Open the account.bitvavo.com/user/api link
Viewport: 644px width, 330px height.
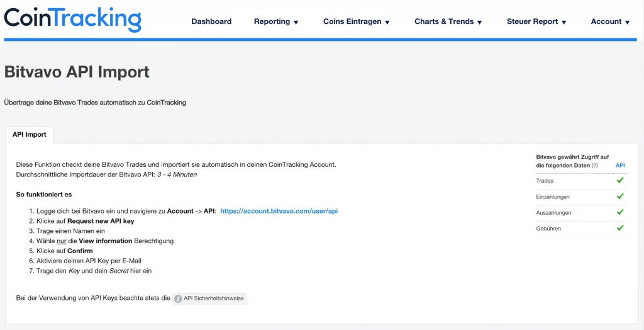(x=279, y=211)
